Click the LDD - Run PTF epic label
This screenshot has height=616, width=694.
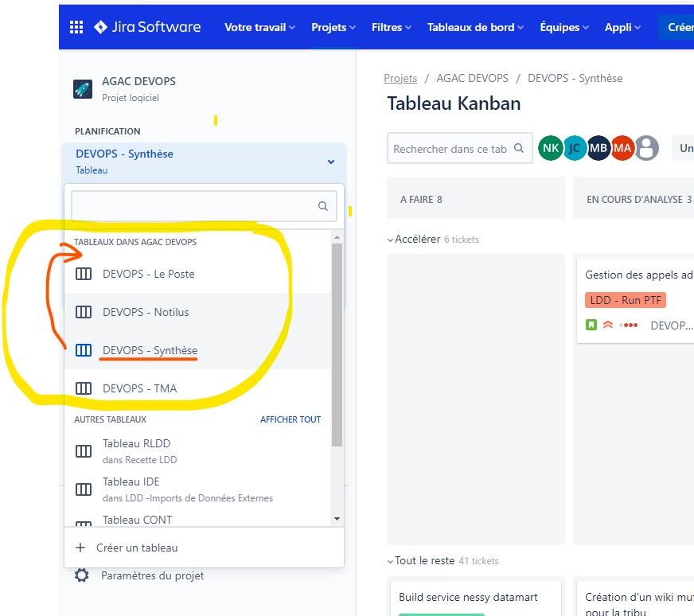(x=626, y=300)
